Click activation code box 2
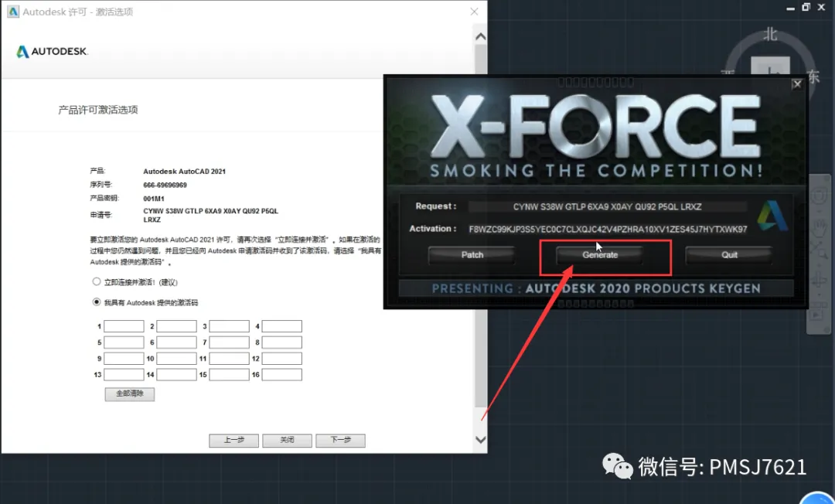The width and height of the screenshot is (835, 504). 176,326
